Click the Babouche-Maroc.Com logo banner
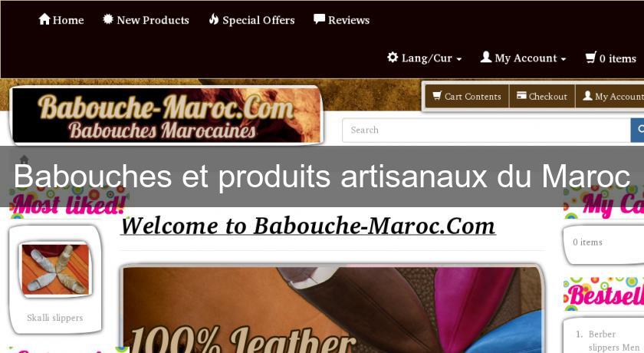This screenshot has width=644, height=353. click(x=166, y=115)
